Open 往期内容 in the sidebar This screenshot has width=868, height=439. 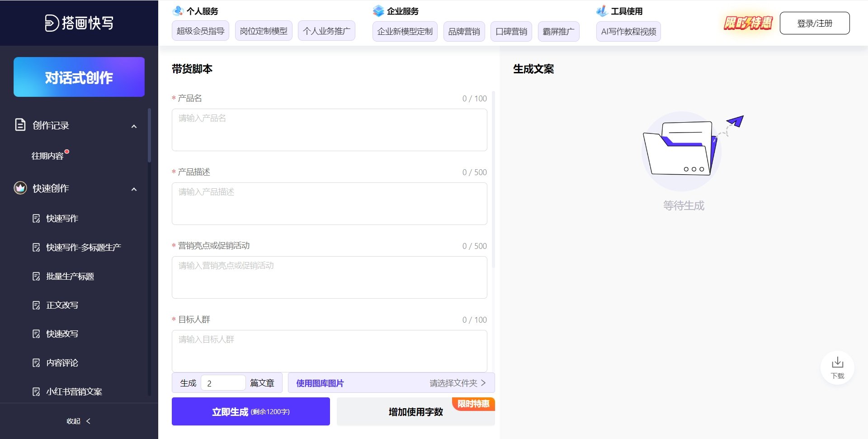click(x=47, y=156)
